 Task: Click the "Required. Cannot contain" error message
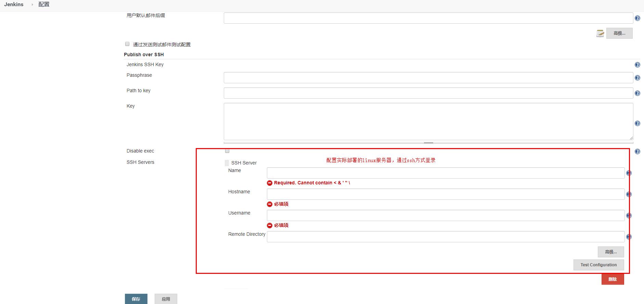point(312,183)
